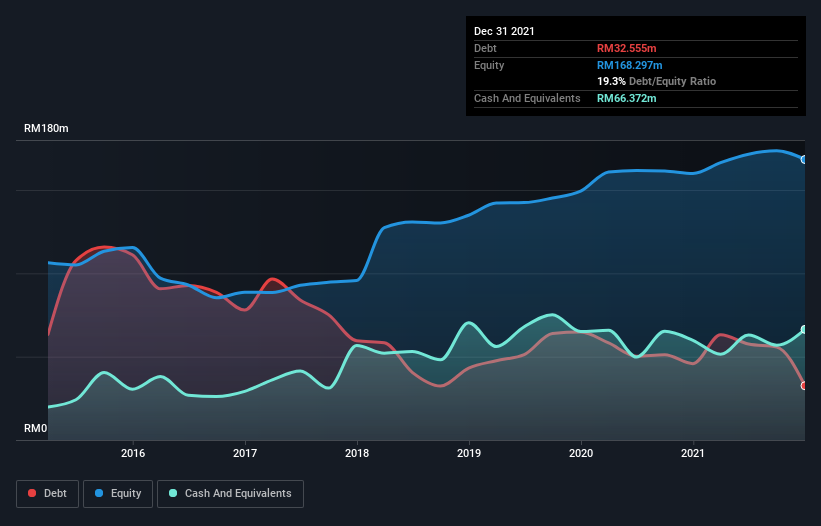Select the Equity end-point marker on chart

tap(804, 160)
